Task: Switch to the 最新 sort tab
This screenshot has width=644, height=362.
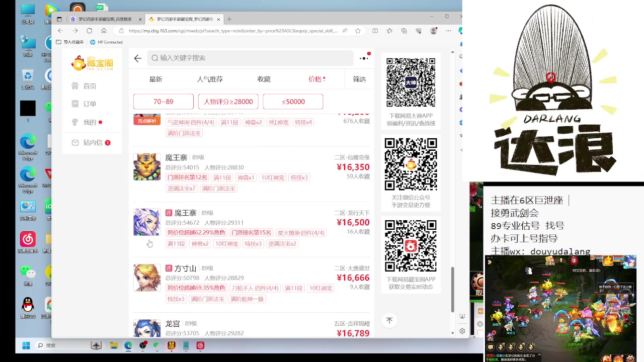Action: tap(155, 79)
